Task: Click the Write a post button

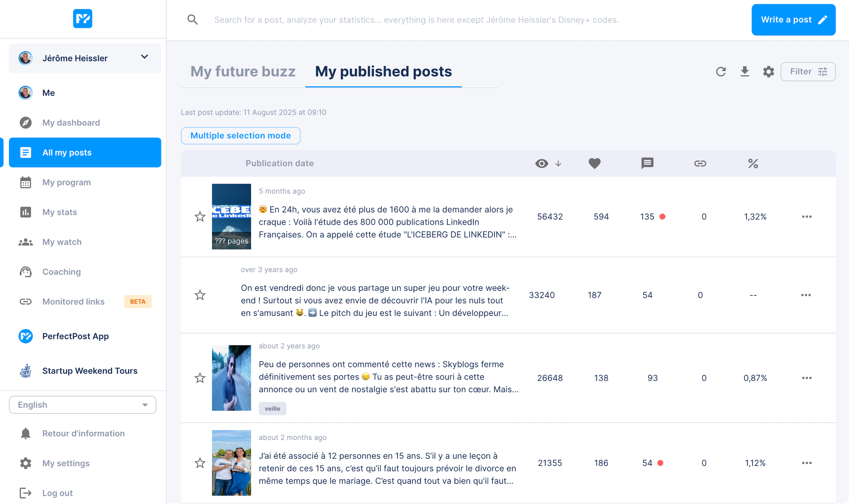Action: coord(793,20)
